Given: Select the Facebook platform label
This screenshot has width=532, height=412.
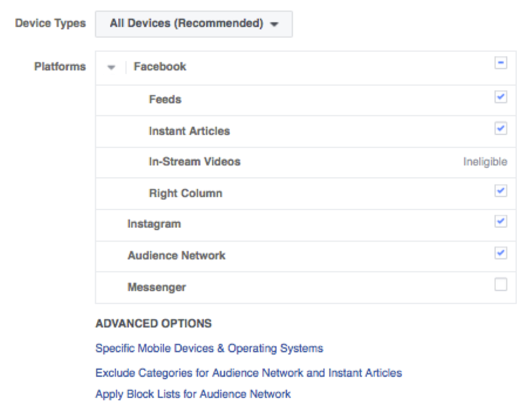Looking at the screenshot, I should 160,66.
